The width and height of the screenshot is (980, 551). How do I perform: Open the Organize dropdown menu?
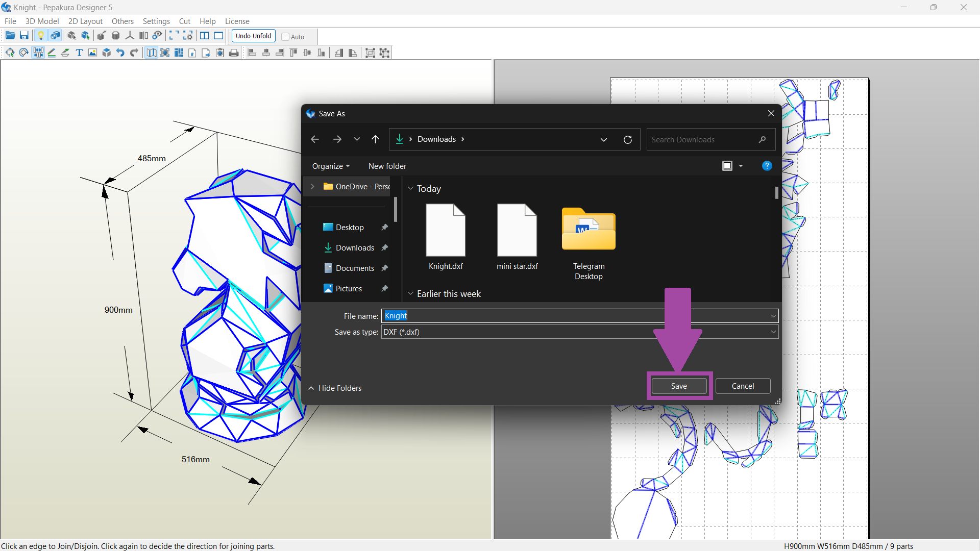tap(331, 166)
